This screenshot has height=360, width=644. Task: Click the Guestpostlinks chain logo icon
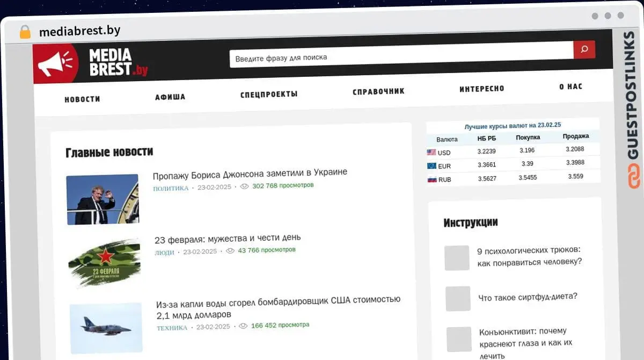coord(634,176)
